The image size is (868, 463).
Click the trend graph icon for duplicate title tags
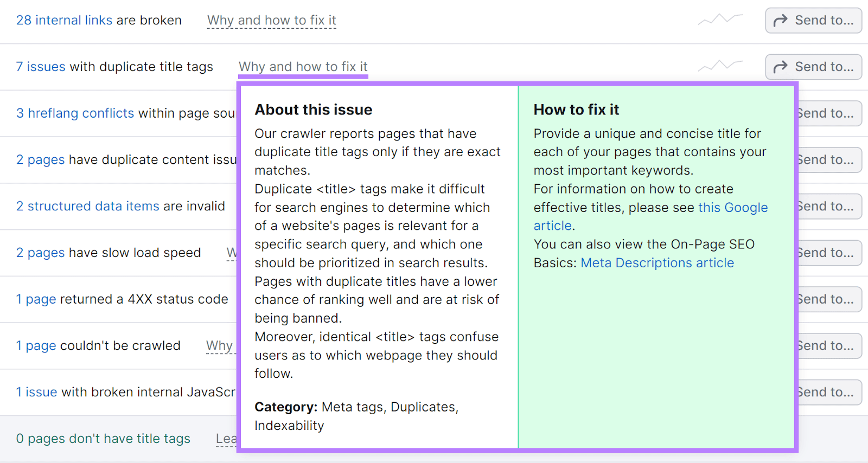click(720, 66)
